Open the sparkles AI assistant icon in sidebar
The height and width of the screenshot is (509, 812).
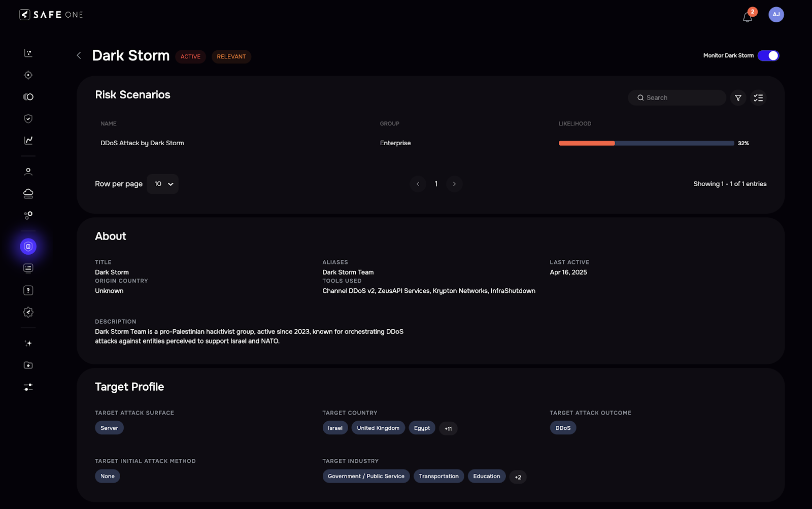click(x=28, y=343)
